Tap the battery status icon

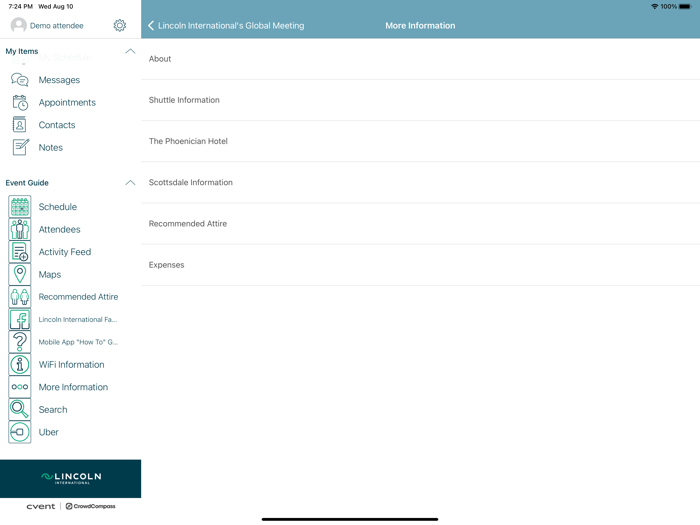pyautogui.click(x=685, y=6)
